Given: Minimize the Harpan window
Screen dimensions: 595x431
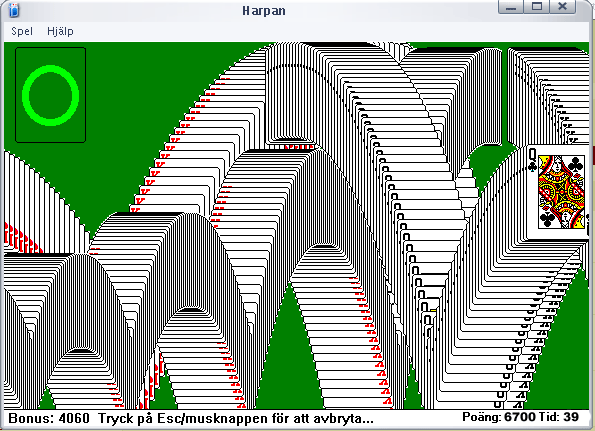Looking at the screenshot, I should (x=510, y=7).
